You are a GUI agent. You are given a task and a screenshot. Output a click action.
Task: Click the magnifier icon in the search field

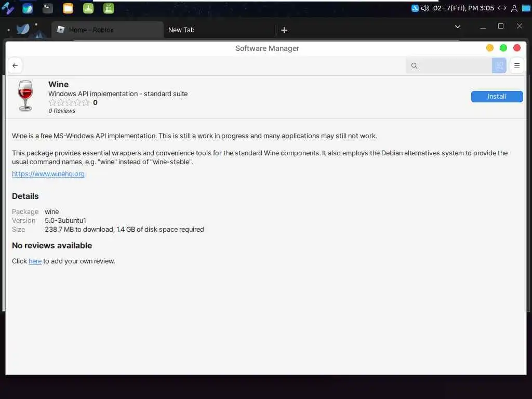coord(414,65)
